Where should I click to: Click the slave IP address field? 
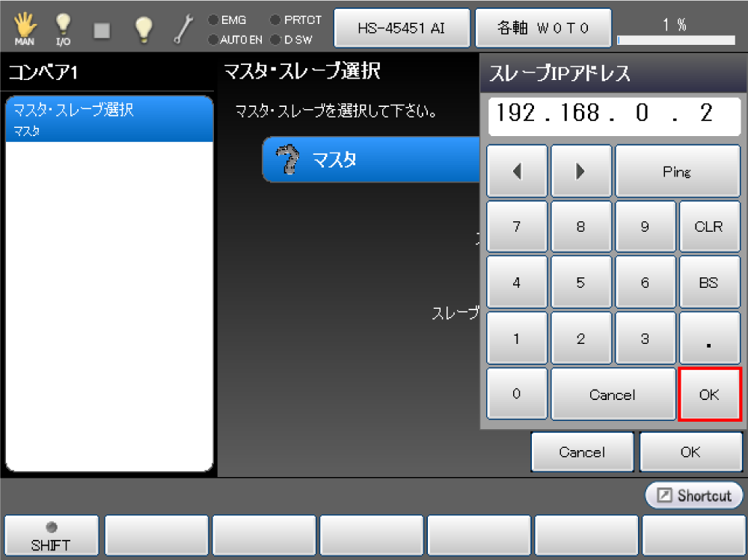coord(613,114)
